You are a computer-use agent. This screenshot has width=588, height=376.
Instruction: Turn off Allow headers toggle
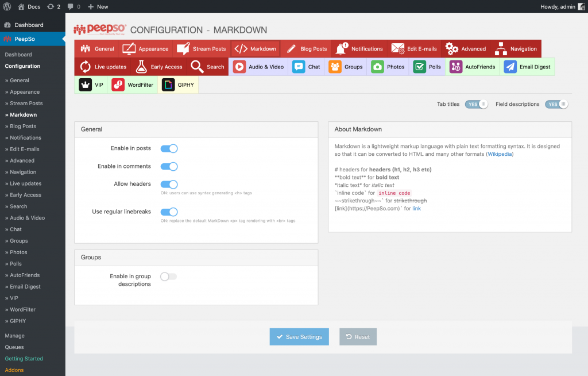(169, 184)
